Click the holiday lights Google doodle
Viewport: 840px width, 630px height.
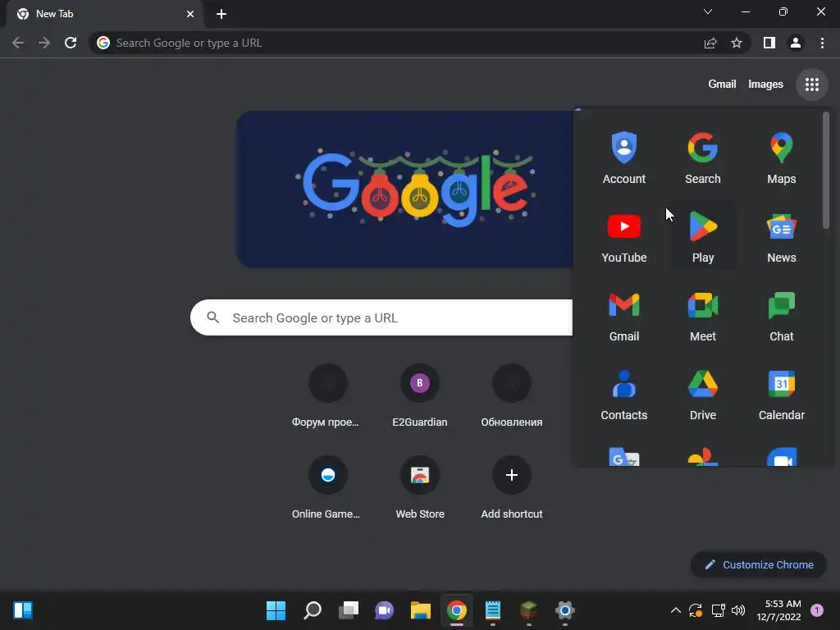(x=405, y=189)
